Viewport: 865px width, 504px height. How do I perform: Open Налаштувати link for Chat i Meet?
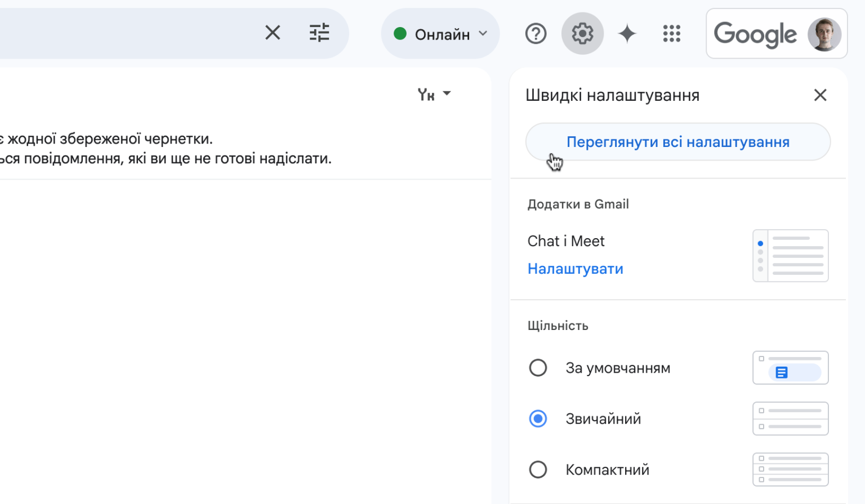575,269
